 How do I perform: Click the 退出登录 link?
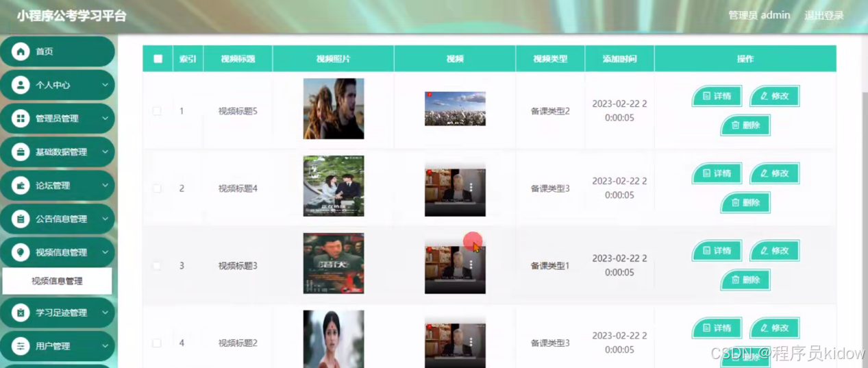(824, 16)
